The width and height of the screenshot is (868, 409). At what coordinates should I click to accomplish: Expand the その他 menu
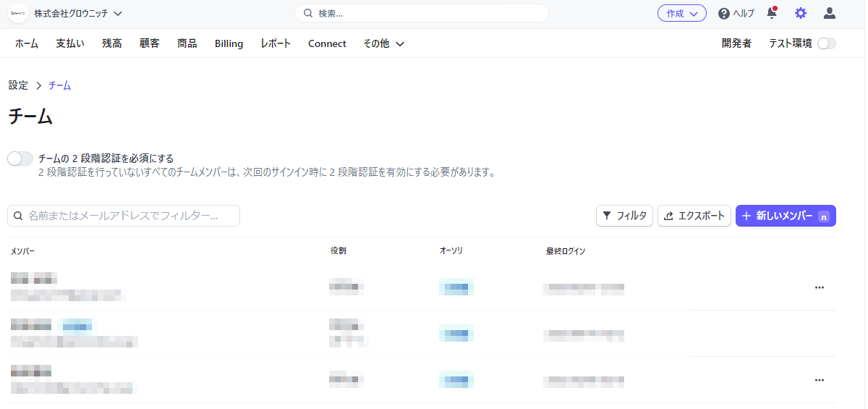point(383,43)
